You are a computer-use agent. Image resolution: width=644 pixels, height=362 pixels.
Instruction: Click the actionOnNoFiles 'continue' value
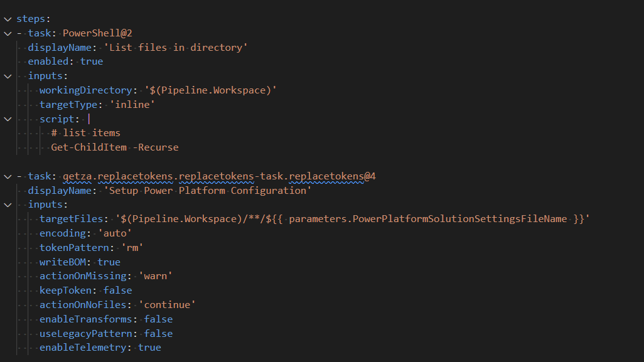(x=167, y=305)
